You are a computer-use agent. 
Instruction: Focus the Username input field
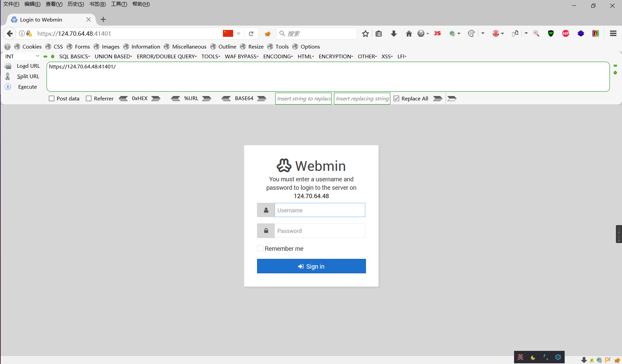(320, 210)
